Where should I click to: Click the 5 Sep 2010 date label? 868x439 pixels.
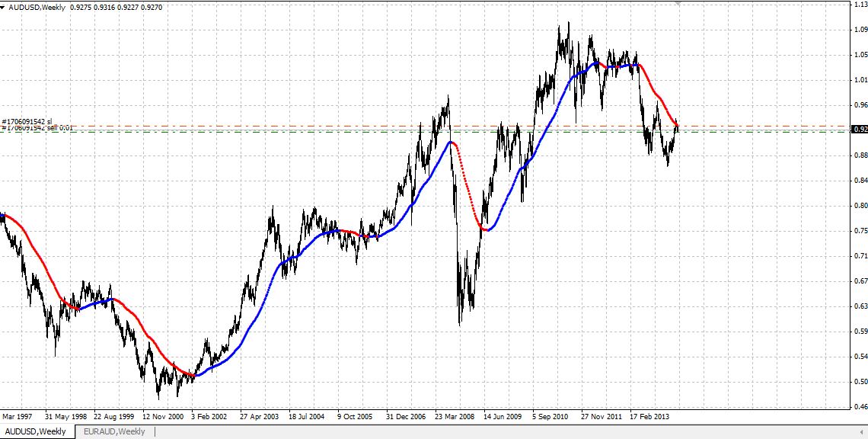(x=550, y=415)
